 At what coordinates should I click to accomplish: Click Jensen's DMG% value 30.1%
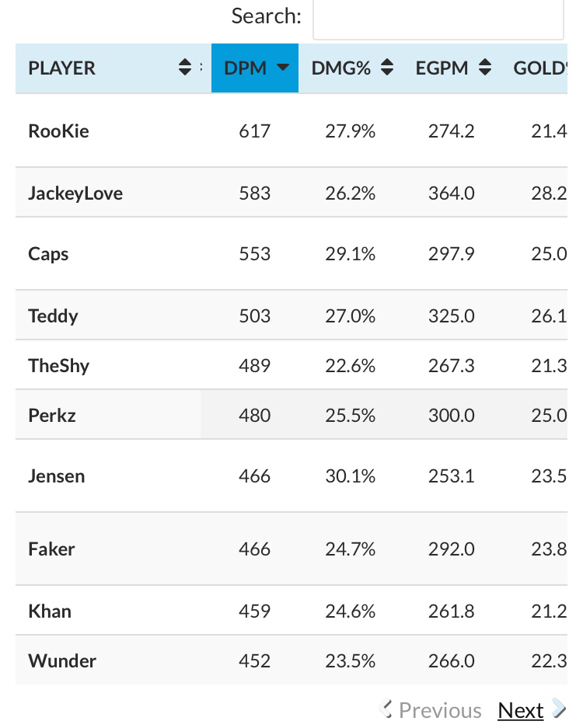coord(351,476)
